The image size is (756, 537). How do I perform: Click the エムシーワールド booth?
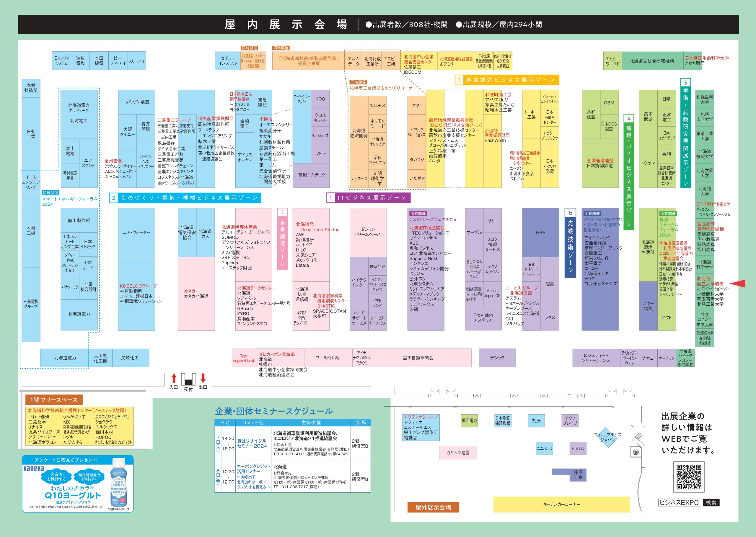pos(612,61)
